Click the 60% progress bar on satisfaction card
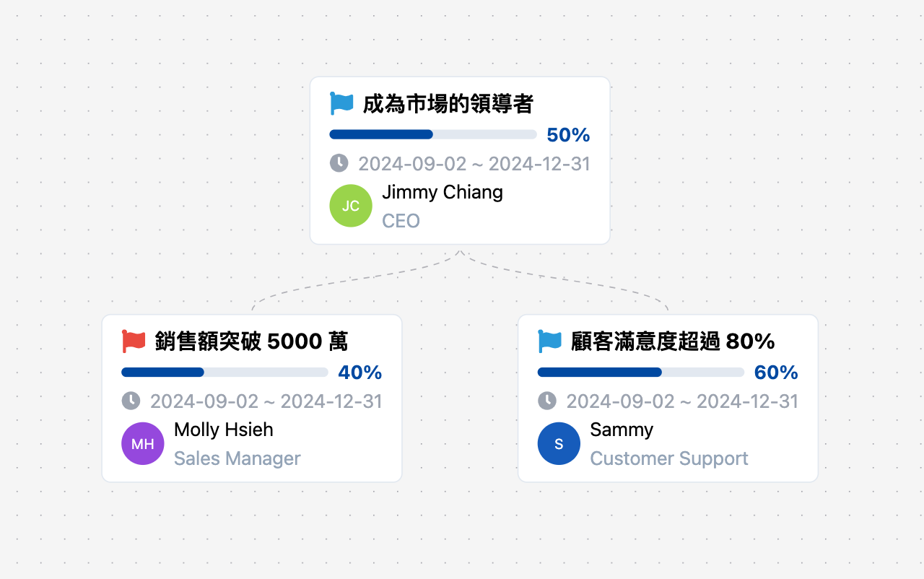 tap(641, 373)
